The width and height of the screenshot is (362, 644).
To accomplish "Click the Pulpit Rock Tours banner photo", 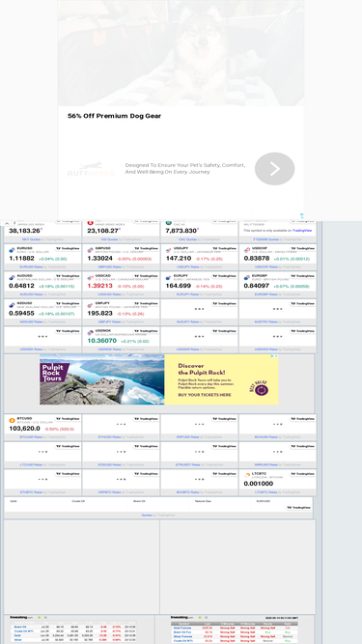I will 102,379.
